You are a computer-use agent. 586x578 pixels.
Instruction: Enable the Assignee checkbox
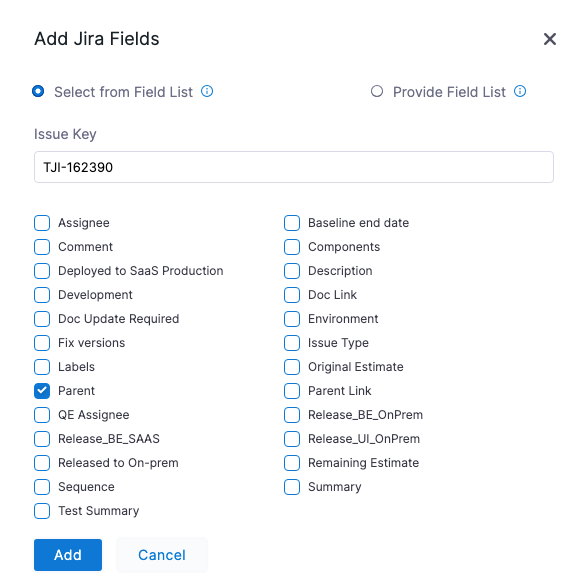click(x=42, y=223)
